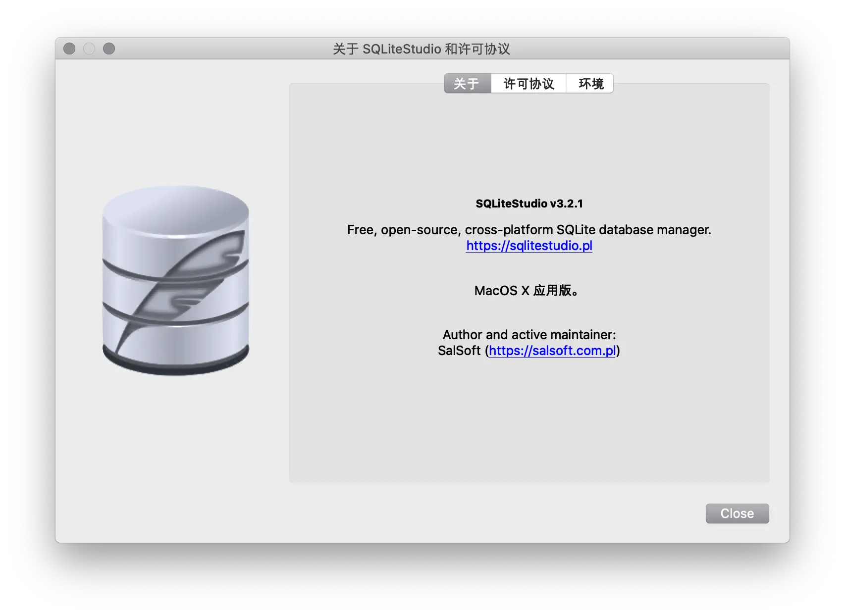Click the window zoom button
Image resolution: width=845 pixels, height=616 pixels.
[109, 49]
